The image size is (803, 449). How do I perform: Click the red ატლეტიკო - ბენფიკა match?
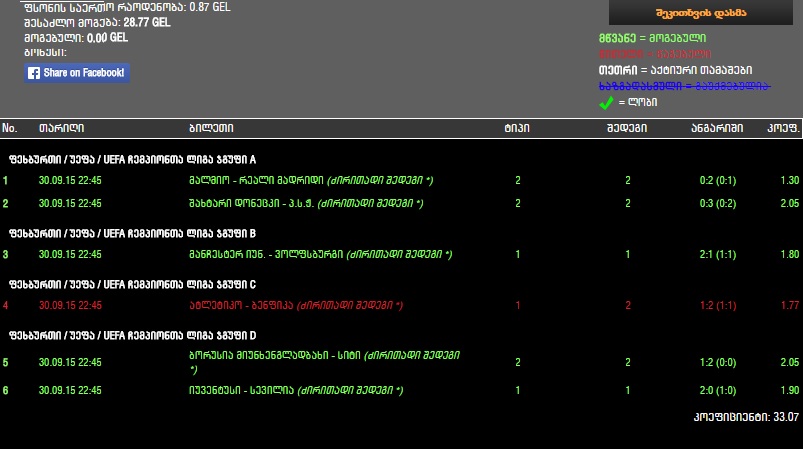click(x=296, y=306)
